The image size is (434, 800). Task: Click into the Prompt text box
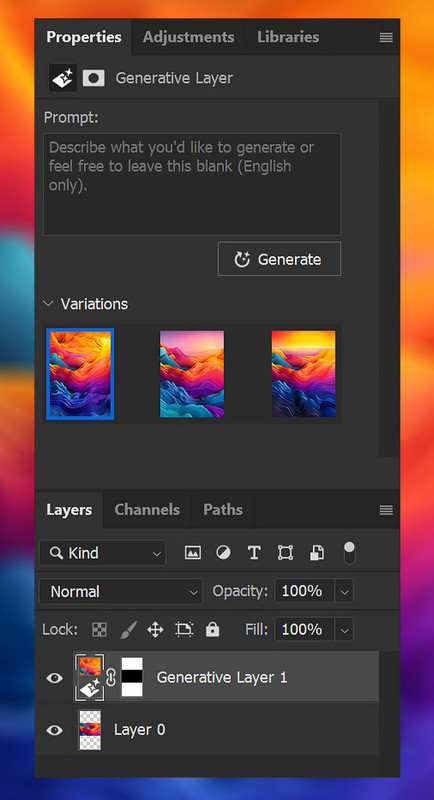192,184
